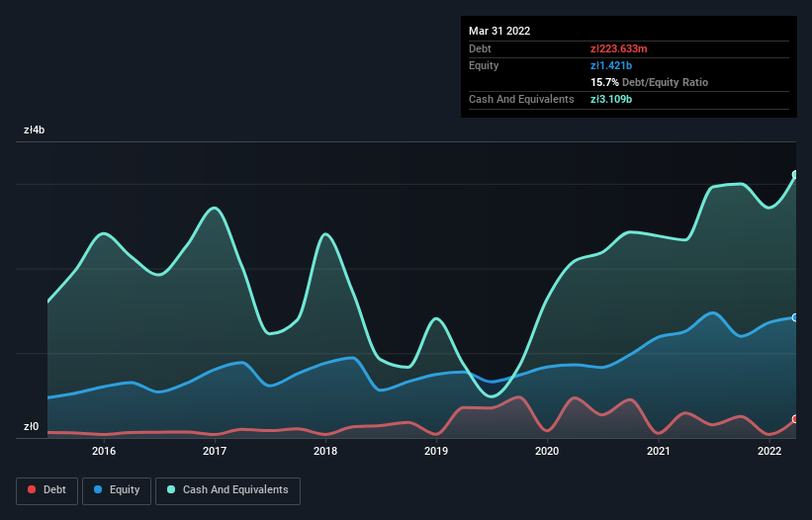812x520 pixels.
Task: Click the zł3.109b cash value
Action: 611,99
